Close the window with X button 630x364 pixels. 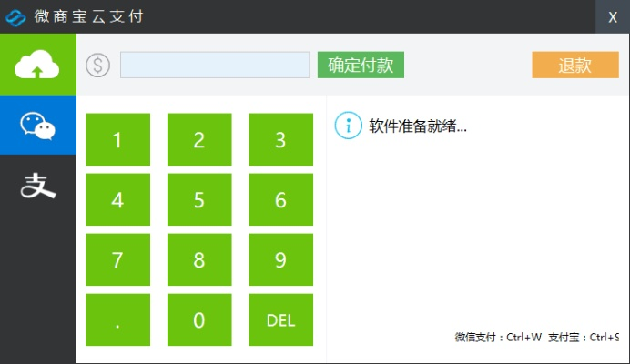pyautogui.click(x=613, y=16)
